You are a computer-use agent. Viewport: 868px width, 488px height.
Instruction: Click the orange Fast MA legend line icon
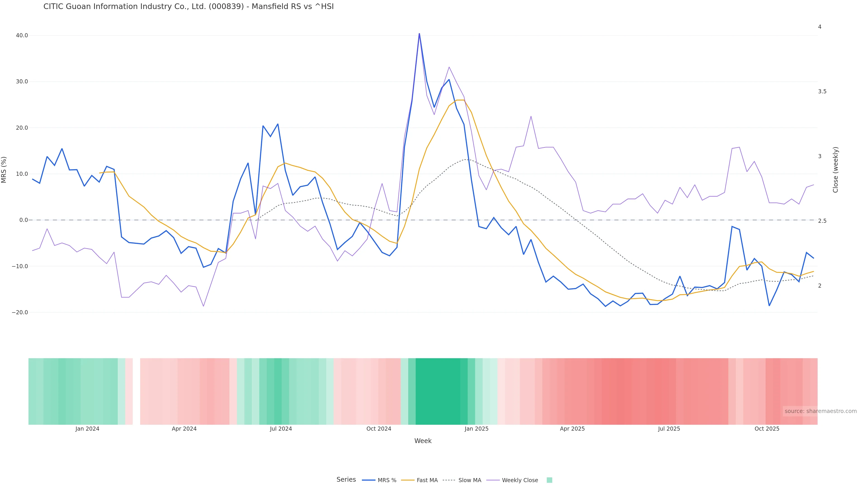click(x=408, y=480)
